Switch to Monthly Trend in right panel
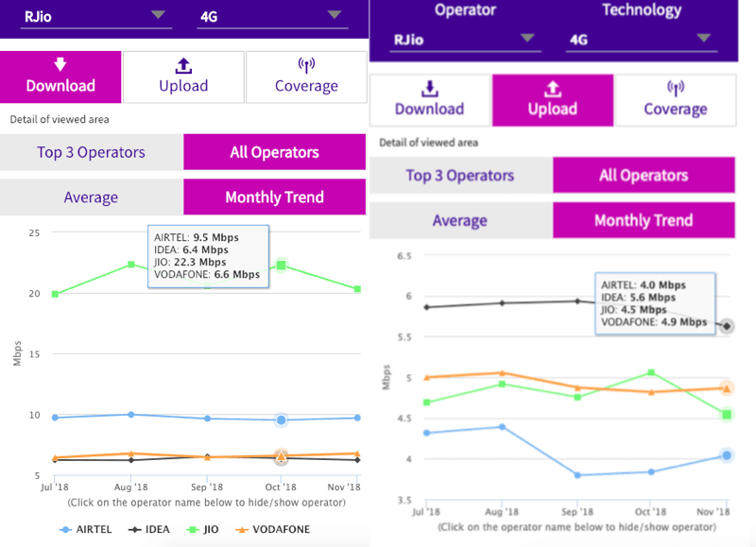 pos(644,220)
